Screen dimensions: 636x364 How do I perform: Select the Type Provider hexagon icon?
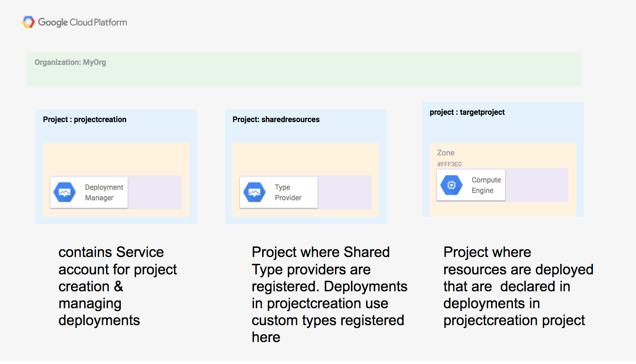254,192
